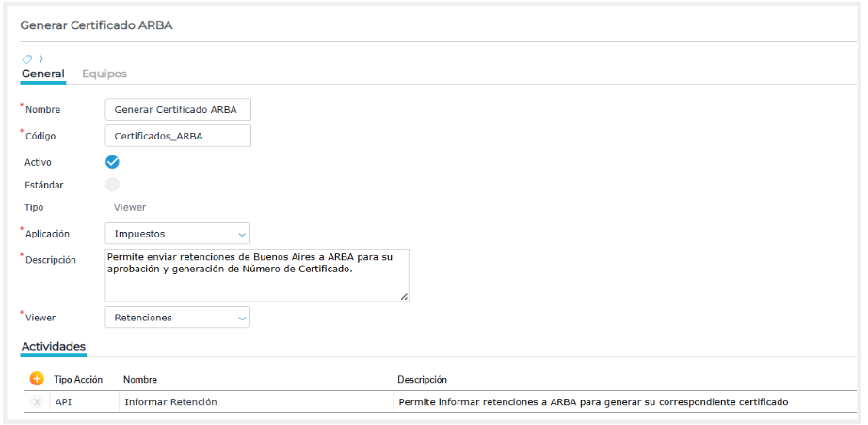Focus the Código input field
Viewport: 868px width, 425px height.
point(177,136)
